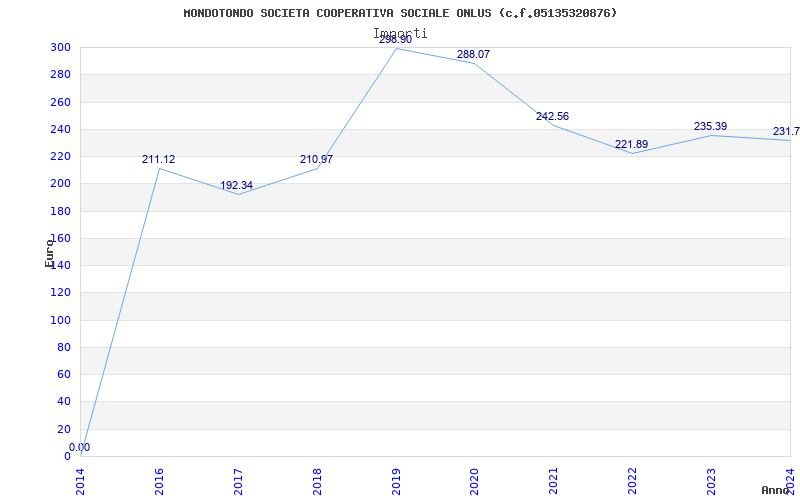Viewport: 800px width, 500px height.
Task: Select the 221.89 data label
Action: coord(632,144)
